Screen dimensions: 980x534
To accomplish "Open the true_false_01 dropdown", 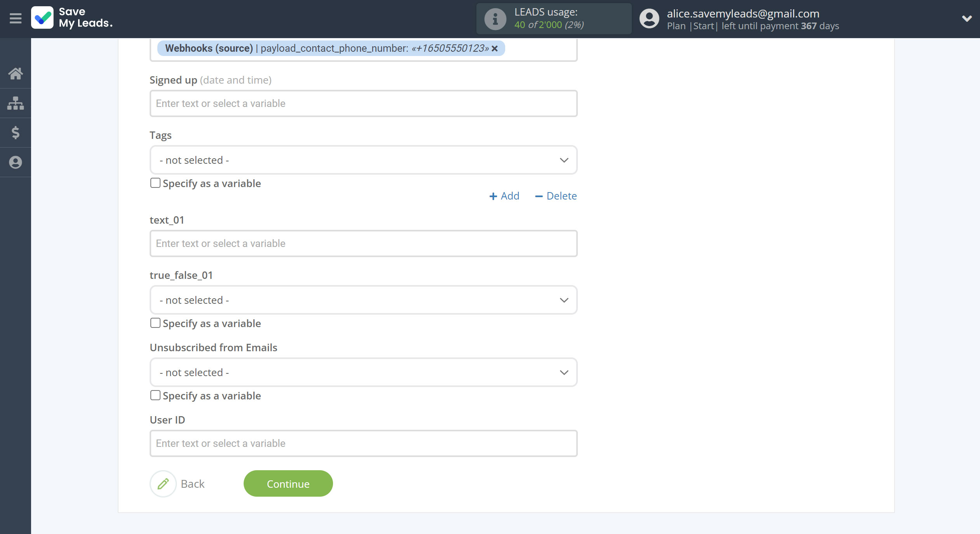I will coord(363,300).
